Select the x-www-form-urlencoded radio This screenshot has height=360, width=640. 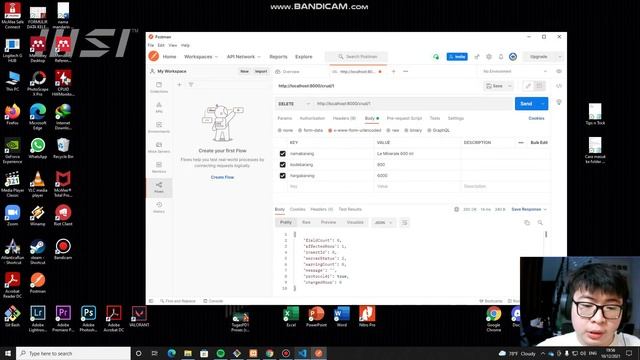pos(330,130)
